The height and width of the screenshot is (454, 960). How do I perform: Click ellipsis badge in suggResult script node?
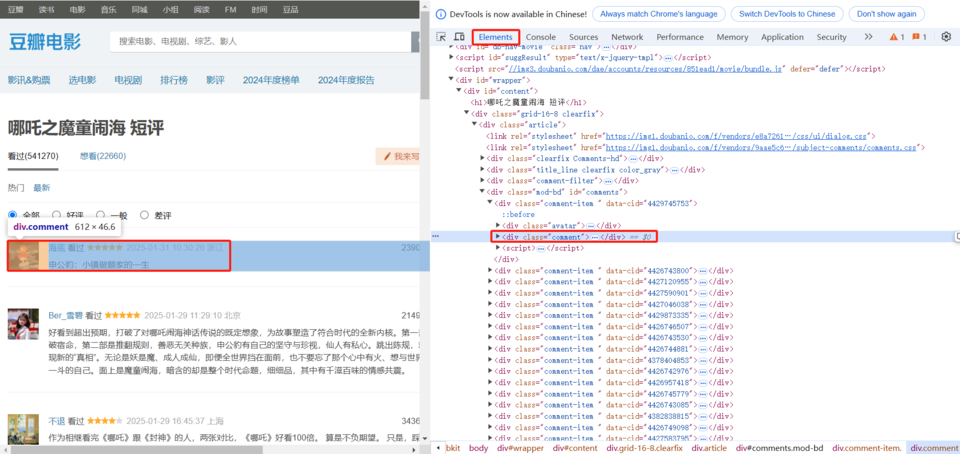[669, 58]
